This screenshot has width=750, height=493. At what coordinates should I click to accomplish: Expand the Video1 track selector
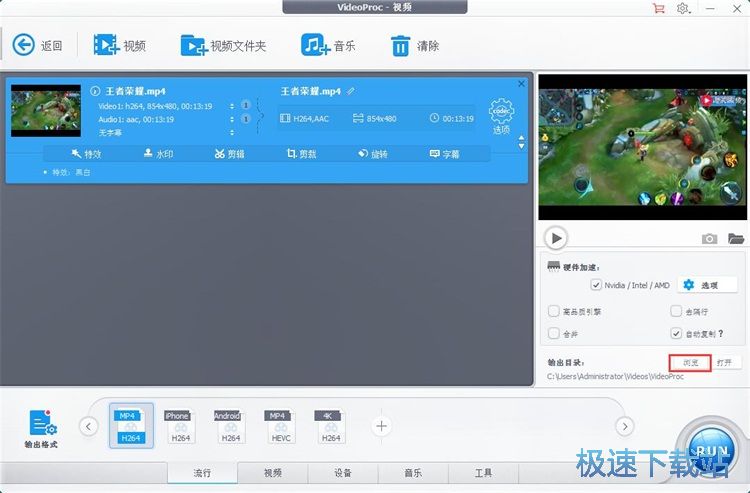pos(232,106)
